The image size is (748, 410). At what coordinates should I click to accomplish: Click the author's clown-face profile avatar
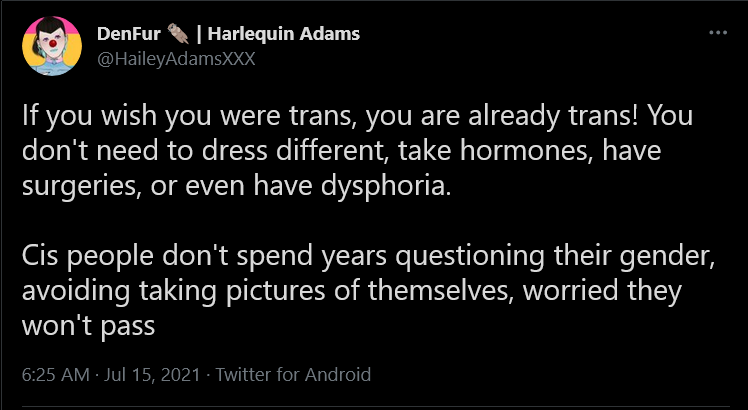(52, 46)
